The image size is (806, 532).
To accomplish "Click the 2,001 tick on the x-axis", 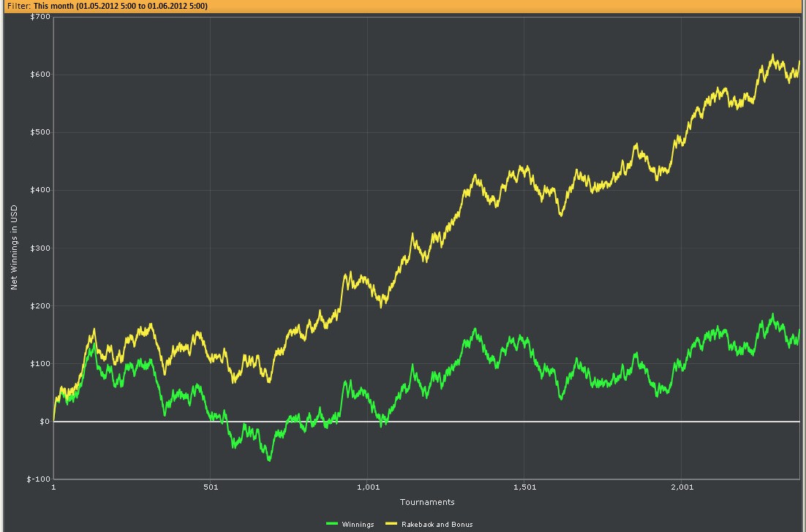I will pyautogui.click(x=682, y=487).
